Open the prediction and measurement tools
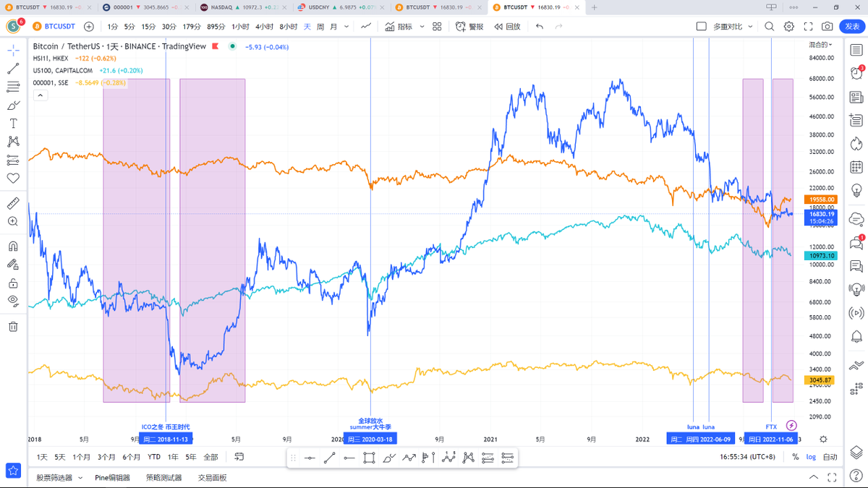This screenshot has width=868, height=488. coord(13,160)
